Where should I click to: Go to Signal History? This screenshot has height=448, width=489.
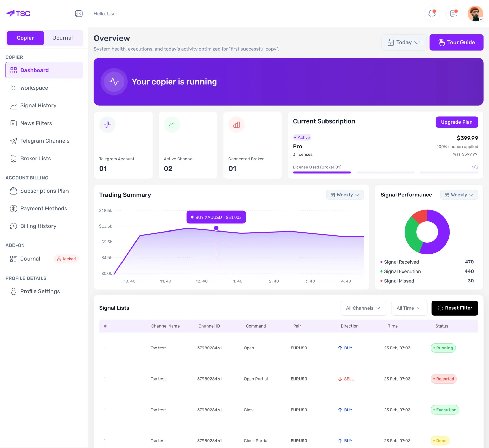[x=44, y=105]
